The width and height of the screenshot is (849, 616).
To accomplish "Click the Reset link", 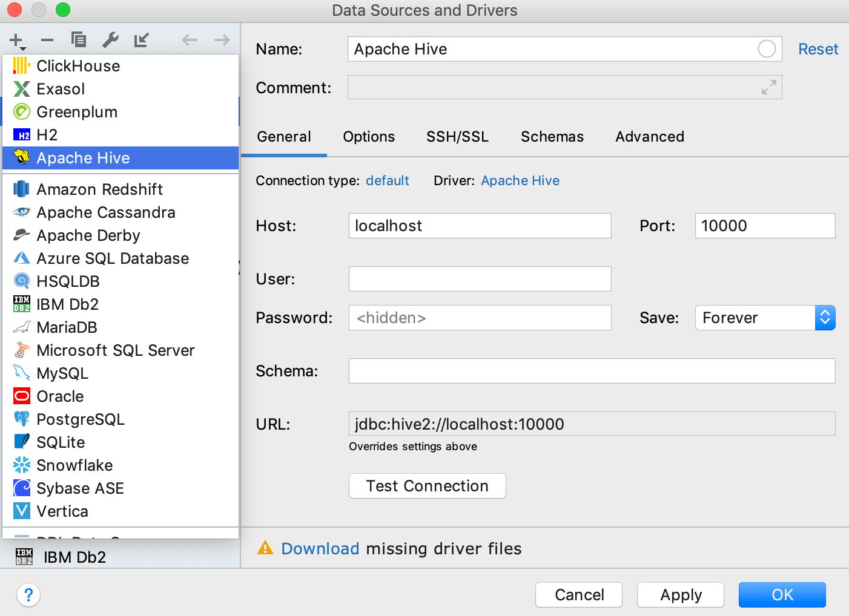I will tap(818, 49).
